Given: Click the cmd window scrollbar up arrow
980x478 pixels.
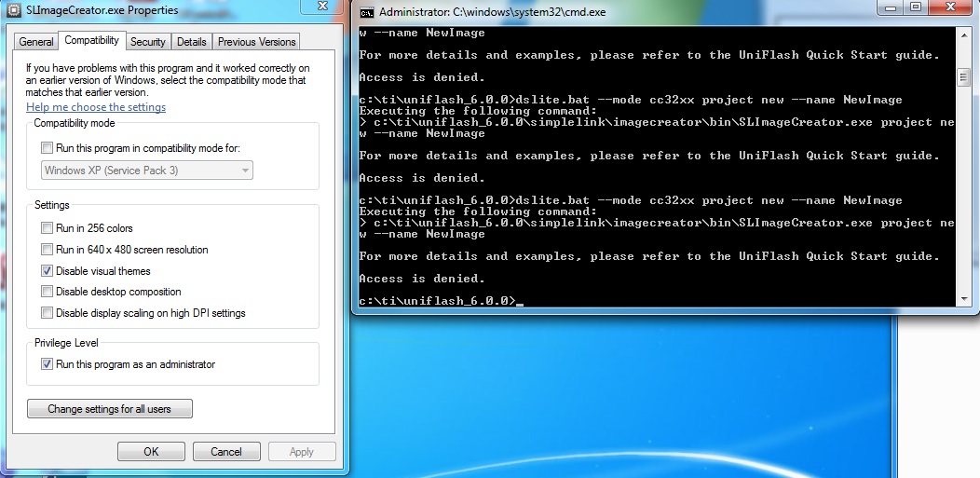Looking at the screenshot, I should [x=964, y=34].
